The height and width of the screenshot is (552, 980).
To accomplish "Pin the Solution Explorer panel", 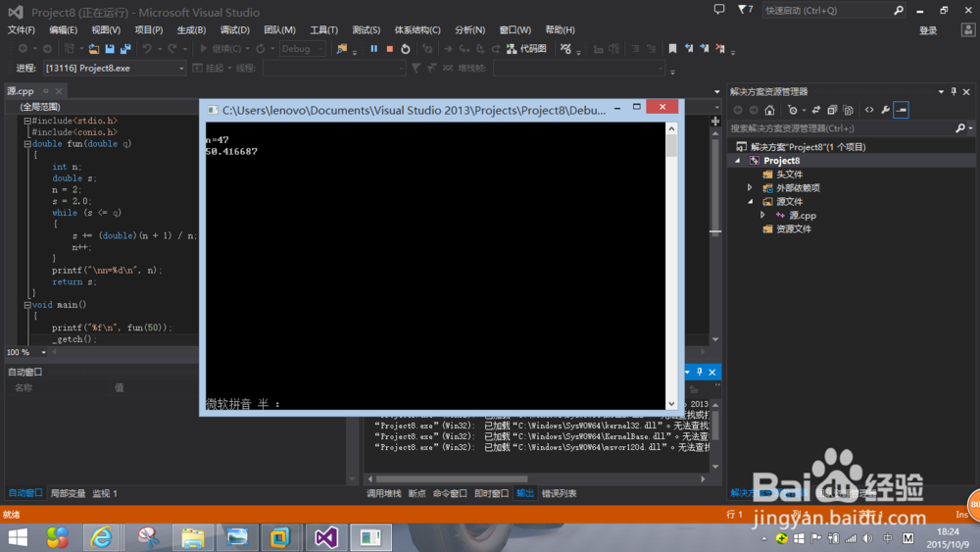I will (x=954, y=91).
